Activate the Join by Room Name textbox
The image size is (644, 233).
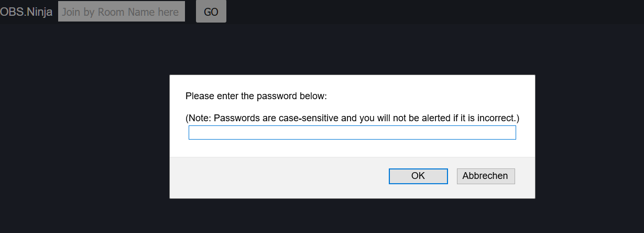122,12
